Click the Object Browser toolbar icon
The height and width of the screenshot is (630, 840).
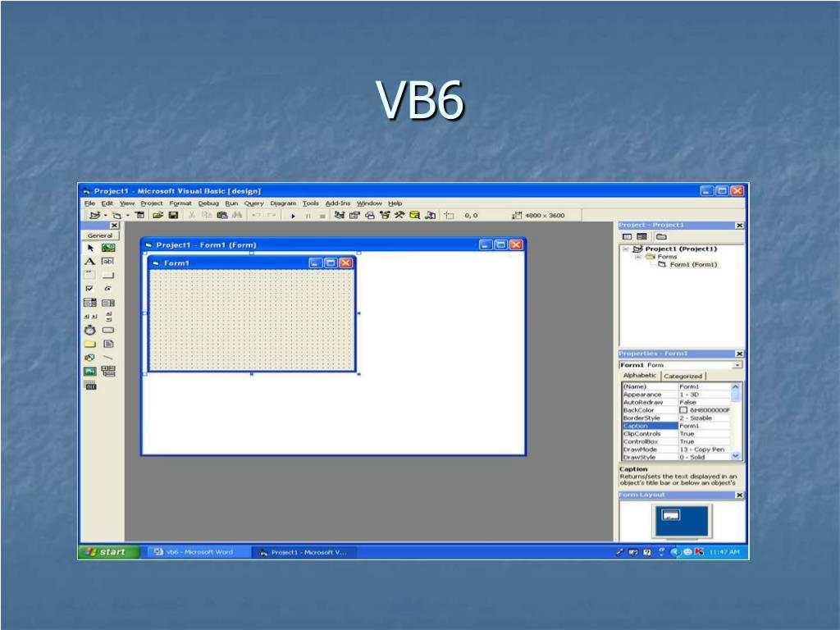point(385,216)
